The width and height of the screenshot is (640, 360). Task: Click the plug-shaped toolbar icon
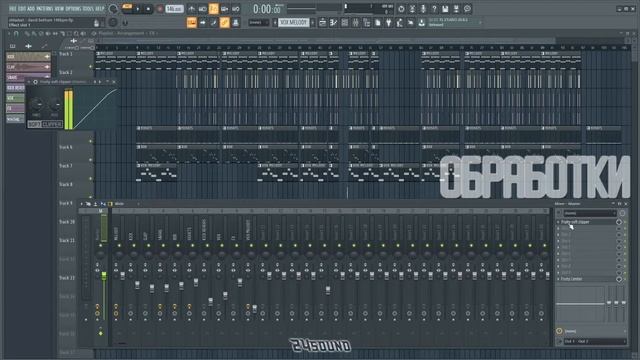389,22
